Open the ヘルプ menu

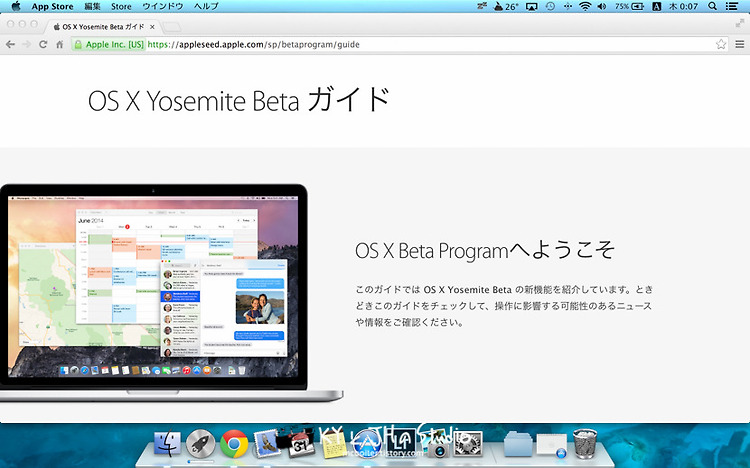pyautogui.click(x=206, y=6)
